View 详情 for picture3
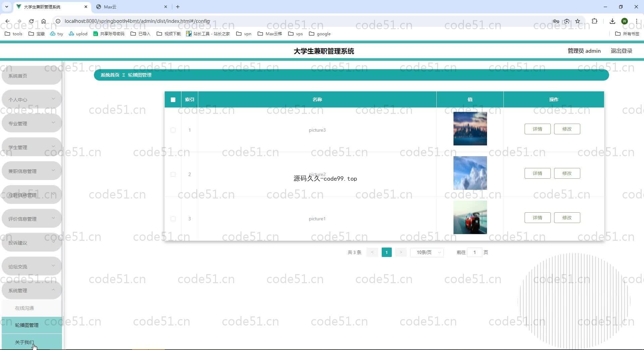Image resolution: width=644 pixels, height=350 pixels. tap(537, 129)
